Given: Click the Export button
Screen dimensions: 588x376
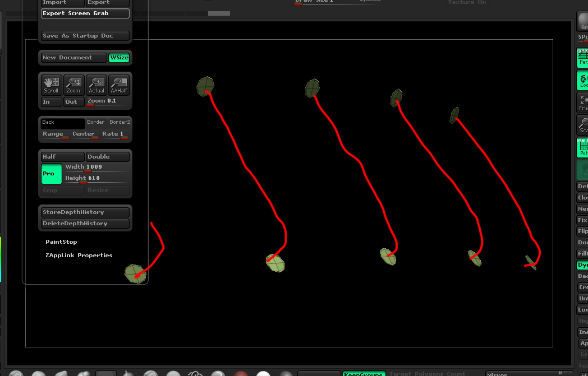Looking at the screenshot, I should point(108,3).
